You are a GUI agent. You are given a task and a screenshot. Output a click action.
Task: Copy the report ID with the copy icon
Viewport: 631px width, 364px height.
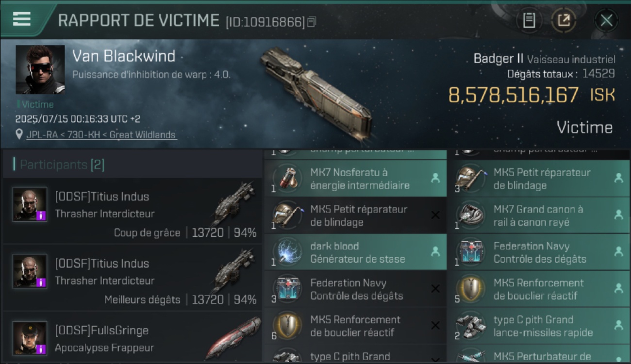pyautogui.click(x=312, y=22)
